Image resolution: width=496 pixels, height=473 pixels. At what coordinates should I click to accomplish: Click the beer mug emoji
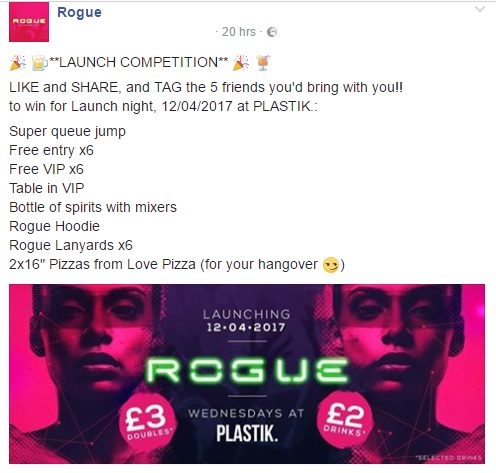click(39, 63)
